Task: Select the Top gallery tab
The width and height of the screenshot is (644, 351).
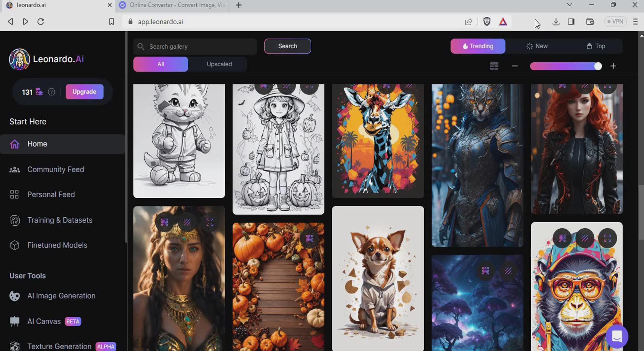Action: 595,46
